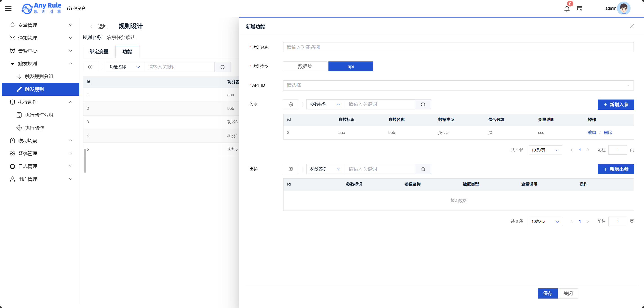Click the function list settings gear icon
The image size is (644, 308).
pos(90,67)
